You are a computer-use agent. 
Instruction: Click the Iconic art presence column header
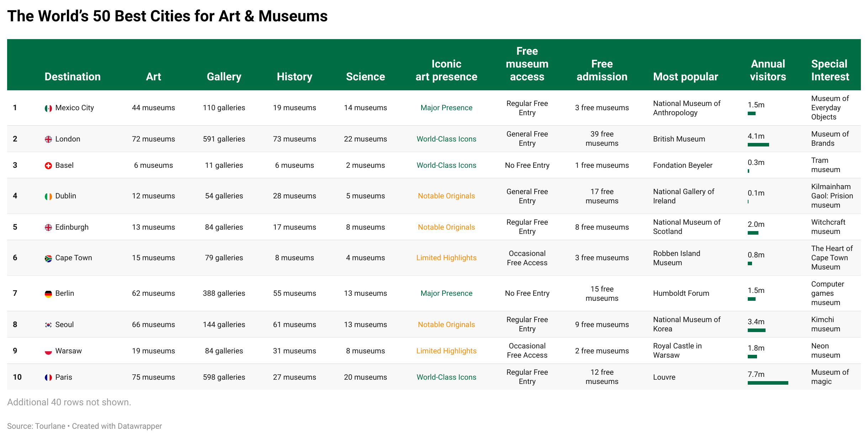coord(446,70)
